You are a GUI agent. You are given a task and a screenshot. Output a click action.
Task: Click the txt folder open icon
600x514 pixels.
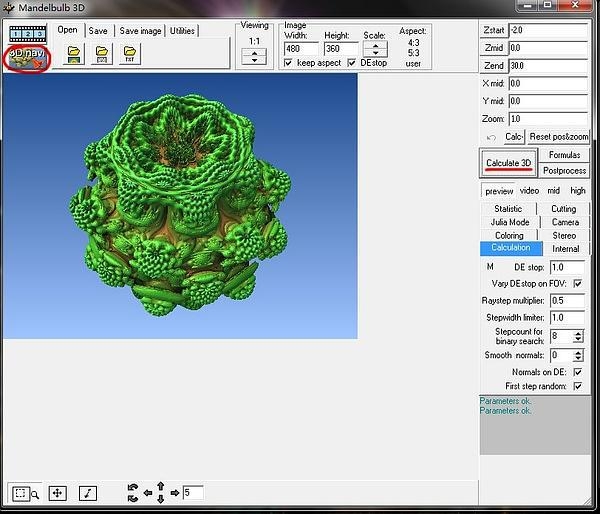(x=130, y=55)
